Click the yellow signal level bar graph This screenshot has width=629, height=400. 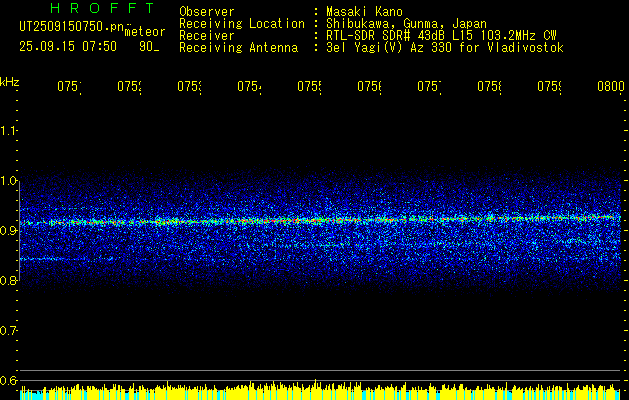320,391
